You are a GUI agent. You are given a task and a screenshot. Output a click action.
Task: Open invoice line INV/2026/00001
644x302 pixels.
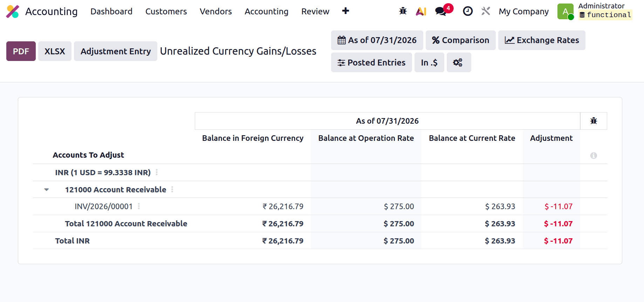[104, 206]
